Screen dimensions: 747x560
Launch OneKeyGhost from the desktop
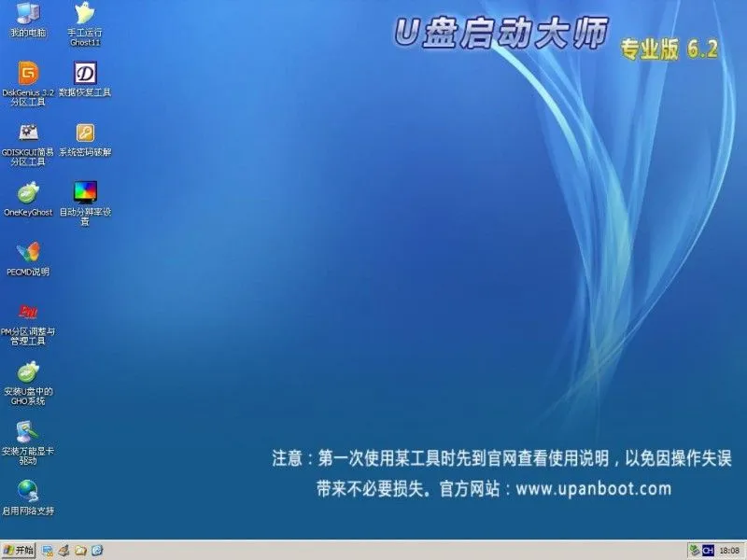pos(25,199)
